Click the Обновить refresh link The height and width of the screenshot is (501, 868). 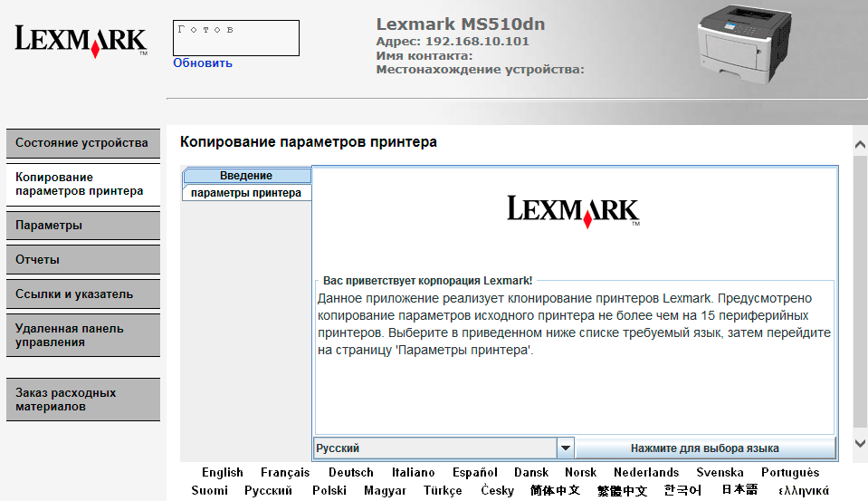click(203, 63)
